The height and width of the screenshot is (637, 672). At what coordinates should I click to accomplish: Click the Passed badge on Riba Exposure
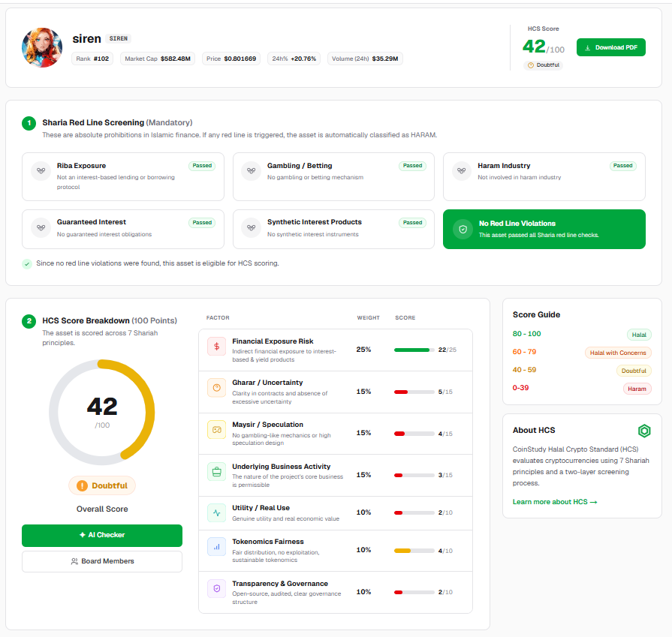tap(202, 166)
